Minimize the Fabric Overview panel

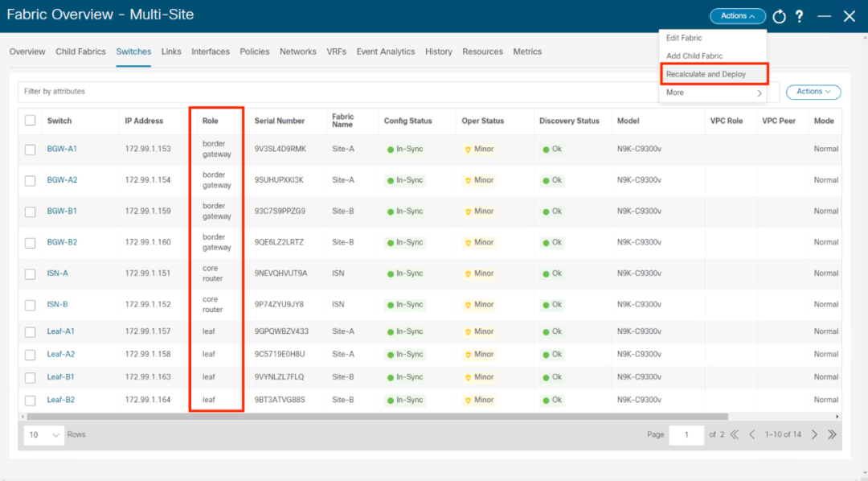pos(825,16)
